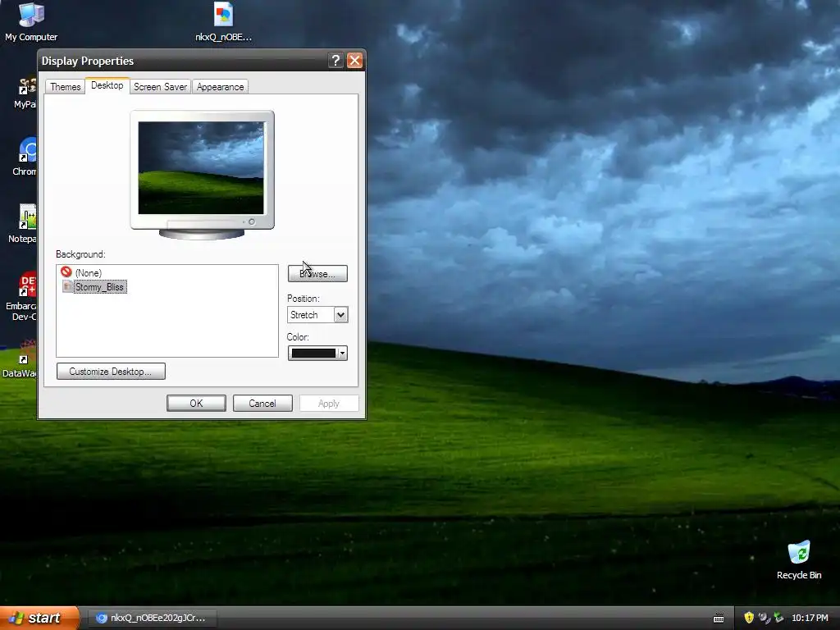The width and height of the screenshot is (840, 630).
Task: Click the taskbar clock showing 10:17 PM
Action: (810, 618)
